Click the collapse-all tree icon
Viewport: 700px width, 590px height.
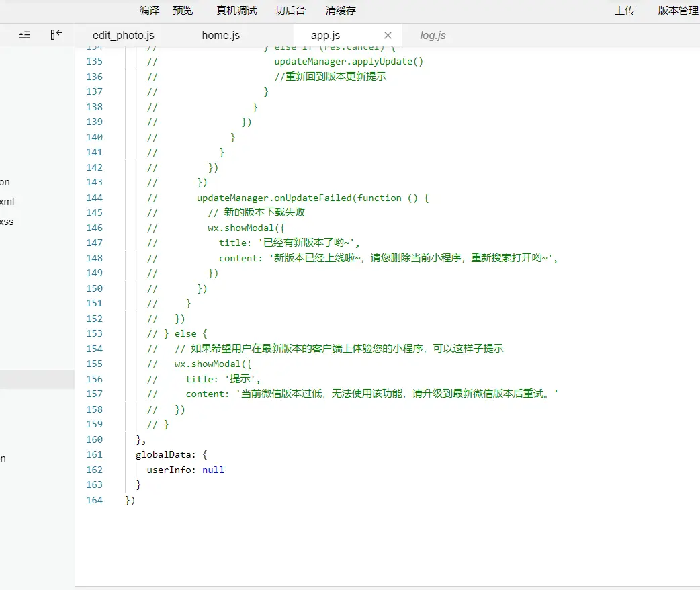tap(25, 35)
